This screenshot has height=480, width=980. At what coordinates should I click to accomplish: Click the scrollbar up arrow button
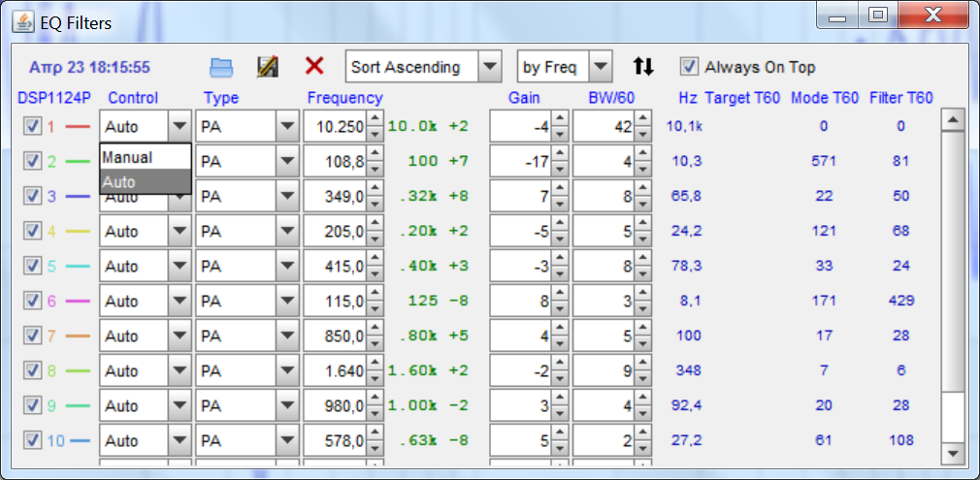tap(953, 119)
